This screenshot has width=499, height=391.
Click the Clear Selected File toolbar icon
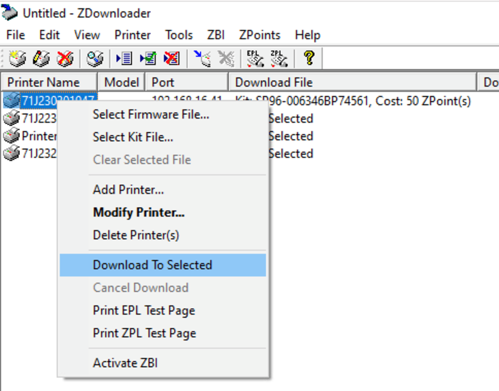(x=172, y=59)
